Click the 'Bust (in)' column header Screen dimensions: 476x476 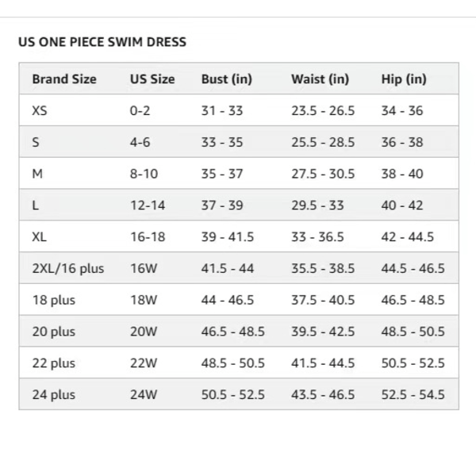pos(227,79)
